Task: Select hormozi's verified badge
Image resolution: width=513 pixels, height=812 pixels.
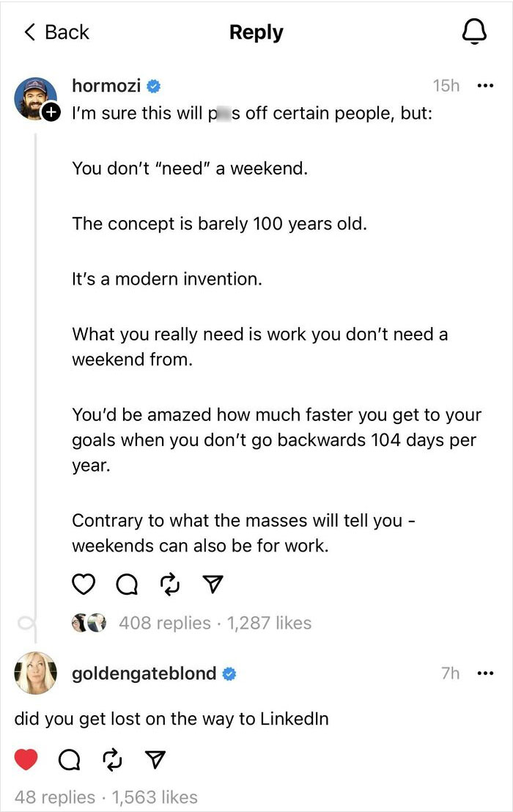Action: (x=152, y=85)
